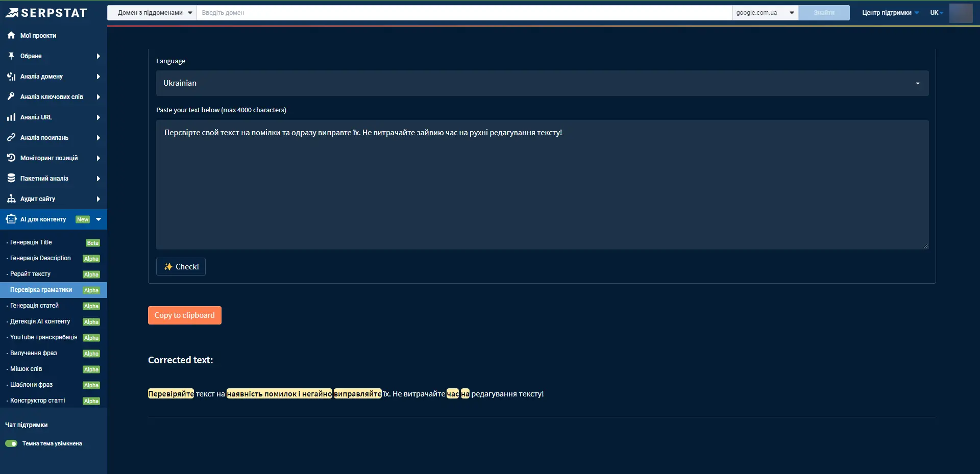This screenshot has height=474, width=980.
Task: Click highlighted word час in corrected text
Action: tap(453, 394)
